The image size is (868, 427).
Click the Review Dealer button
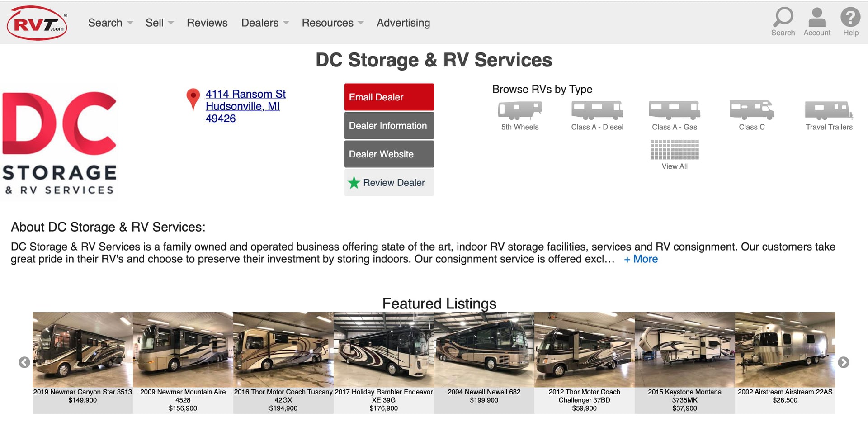[x=389, y=182]
